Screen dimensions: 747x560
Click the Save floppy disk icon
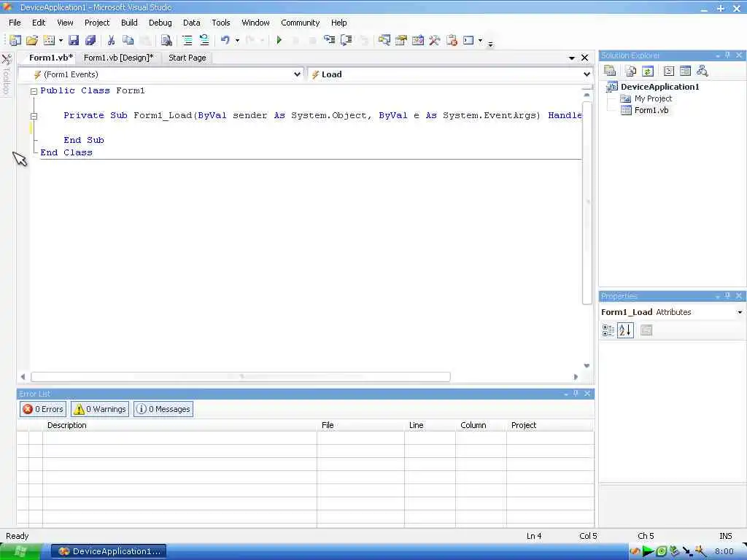[74, 41]
